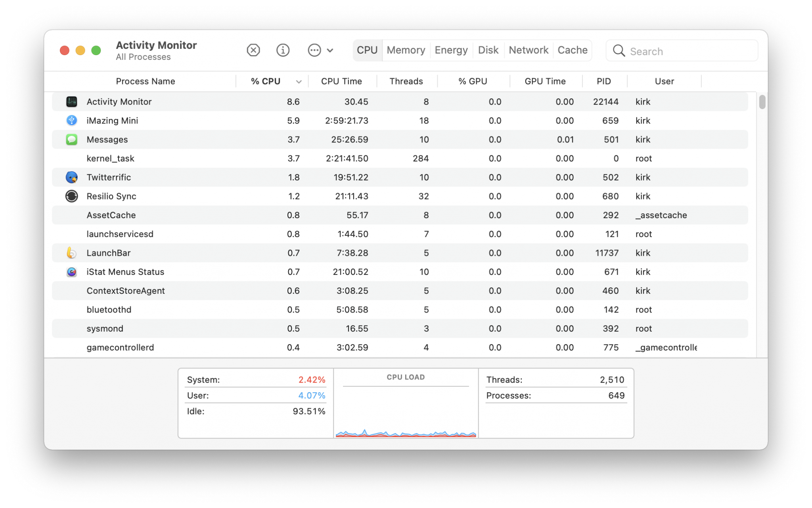Screen dimensions: 812x508
Task: Open process info with the (i) icon
Action: (x=283, y=50)
